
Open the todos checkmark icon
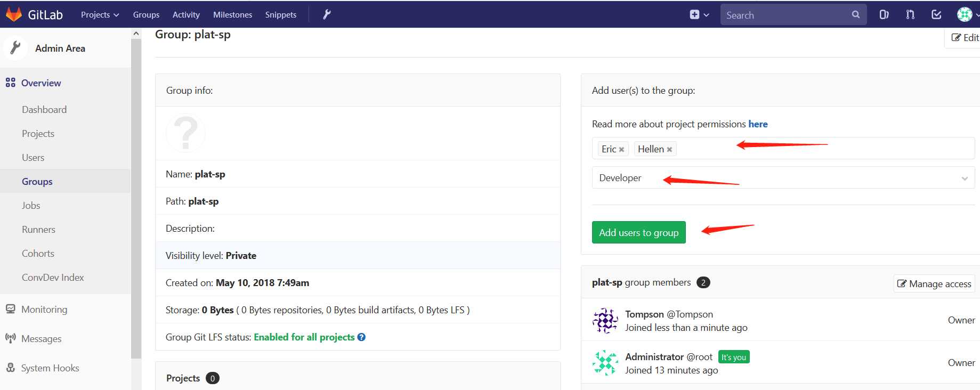936,15
